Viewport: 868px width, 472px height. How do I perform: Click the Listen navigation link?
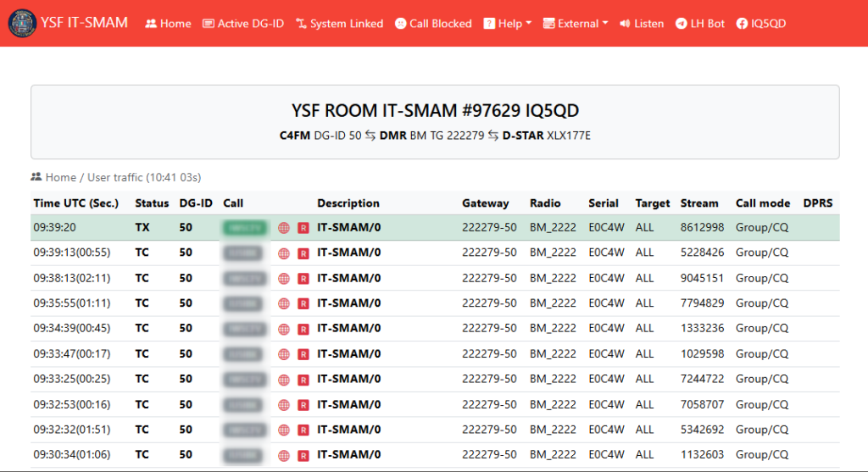(642, 24)
